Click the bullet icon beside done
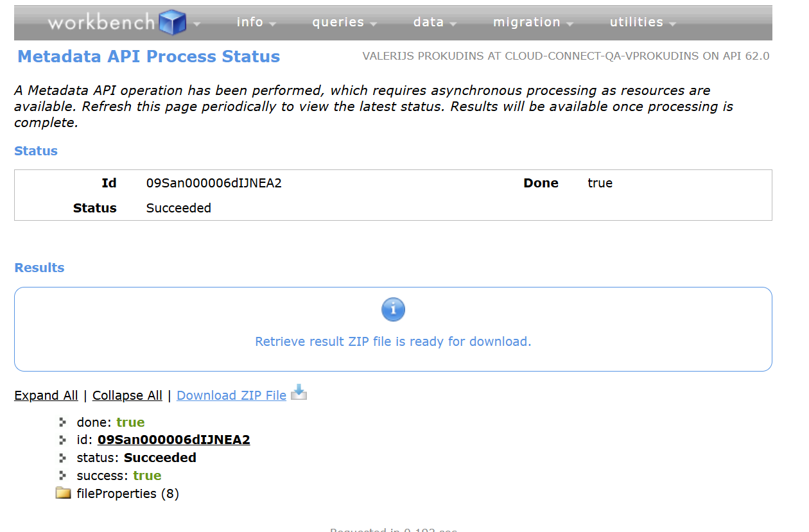Image resolution: width=809 pixels, height=532 pixels. [62, 422]
